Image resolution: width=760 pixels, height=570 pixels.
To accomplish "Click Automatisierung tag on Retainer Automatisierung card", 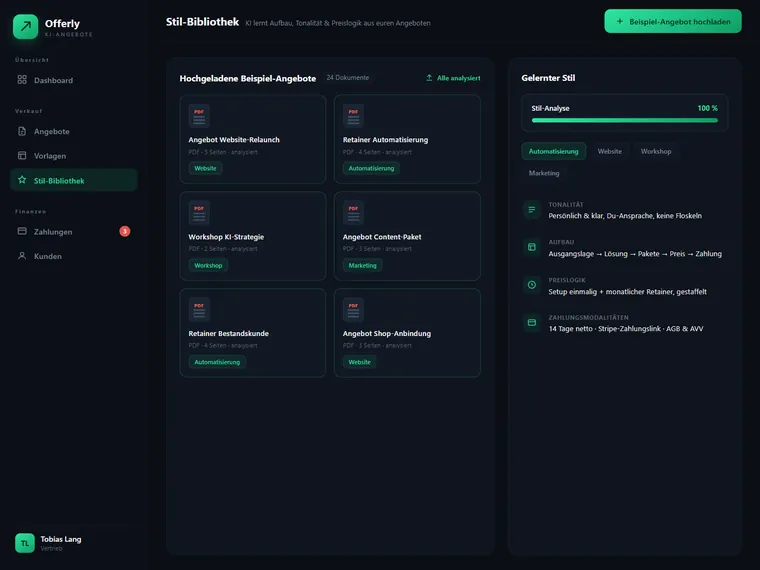I will (x=371, y=168).
